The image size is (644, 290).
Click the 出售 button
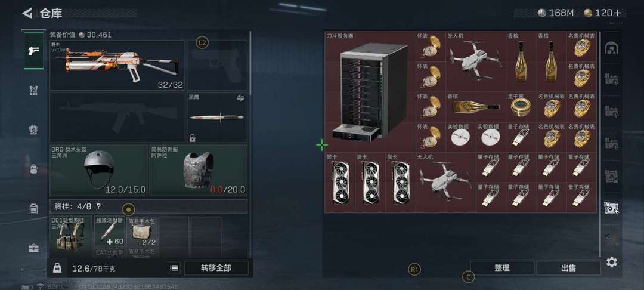568,268
